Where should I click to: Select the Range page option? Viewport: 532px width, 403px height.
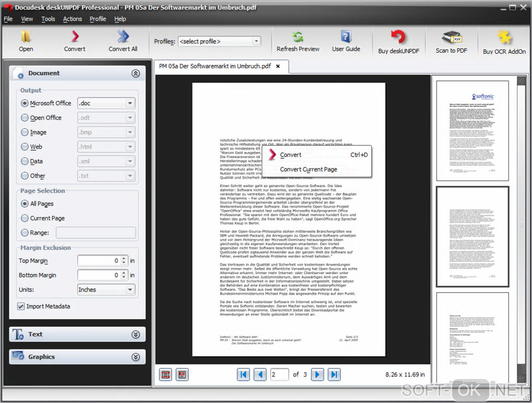25,233
